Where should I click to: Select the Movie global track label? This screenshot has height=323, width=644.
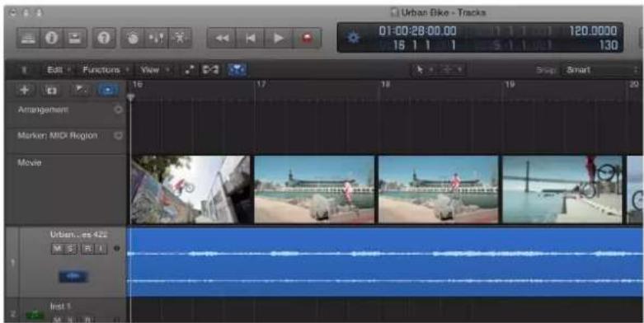pos(29,163)
